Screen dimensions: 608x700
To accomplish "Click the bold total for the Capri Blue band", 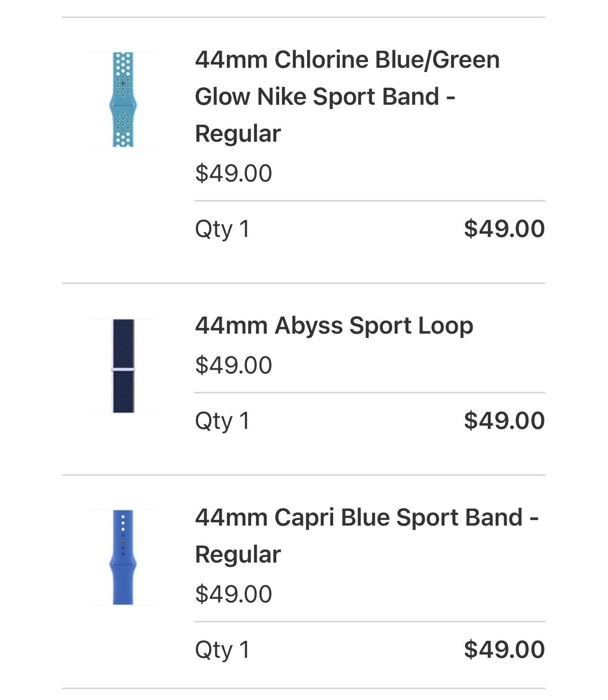I will [504, 649].
